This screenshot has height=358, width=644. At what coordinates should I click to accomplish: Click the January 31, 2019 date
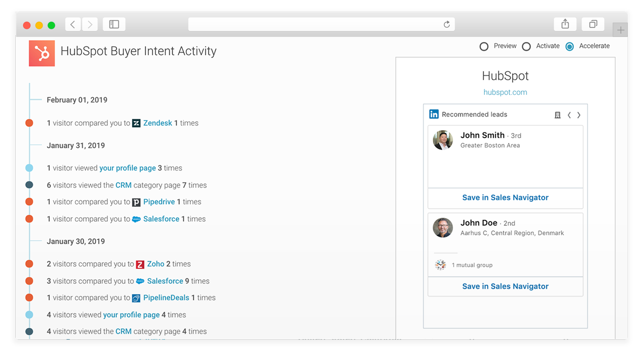pyautogui.click(x=76, y=146)
